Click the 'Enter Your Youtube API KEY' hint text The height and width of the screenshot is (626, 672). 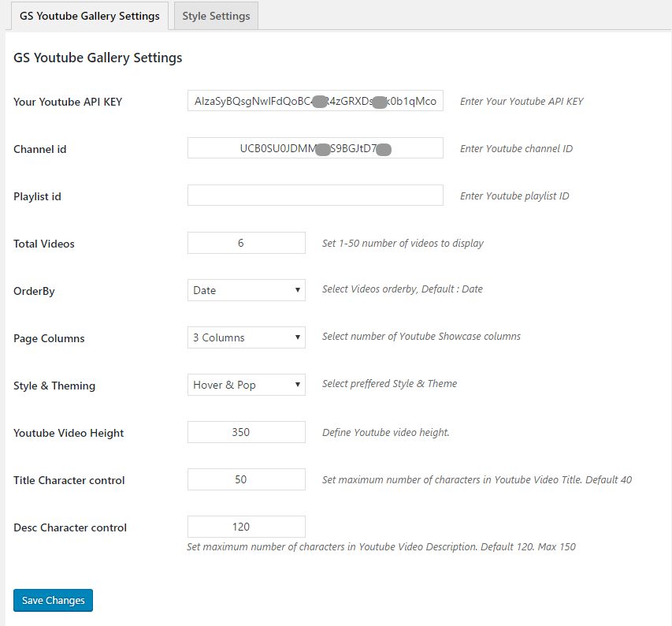tap(522, 101)
